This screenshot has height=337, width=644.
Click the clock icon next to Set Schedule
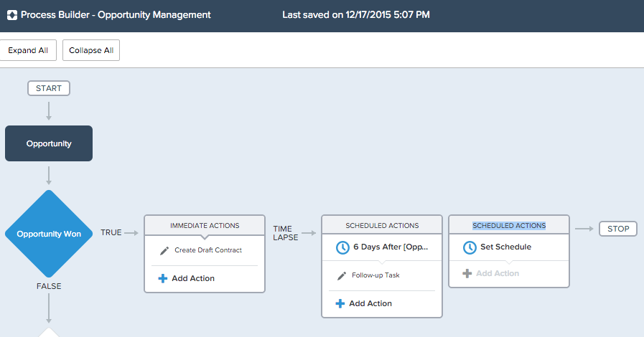(470, 247)
